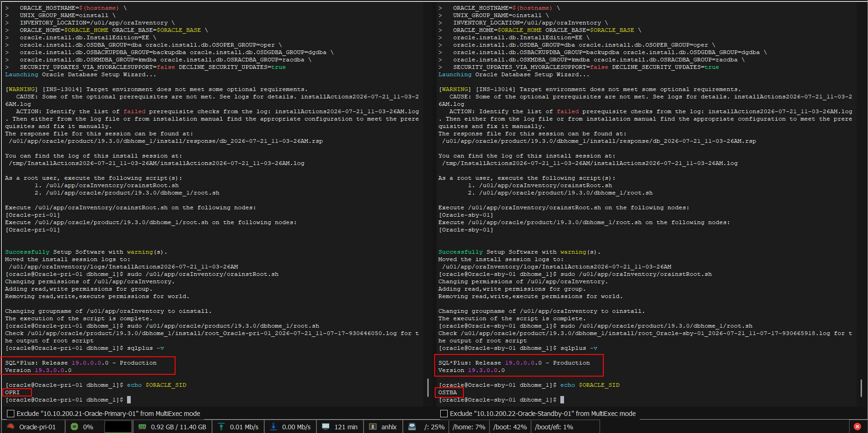Click the CPU load graph in status bar
The image size is (868, 433).
coord(118,427)
